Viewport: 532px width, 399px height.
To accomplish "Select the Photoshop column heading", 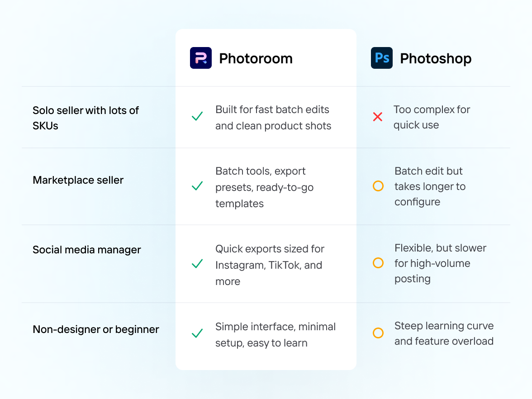I will (436, 58).
